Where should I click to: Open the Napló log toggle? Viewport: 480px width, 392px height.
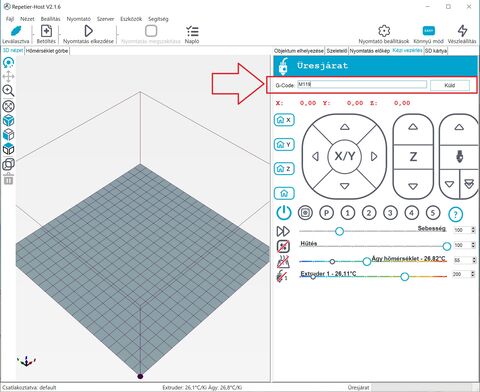192,31
